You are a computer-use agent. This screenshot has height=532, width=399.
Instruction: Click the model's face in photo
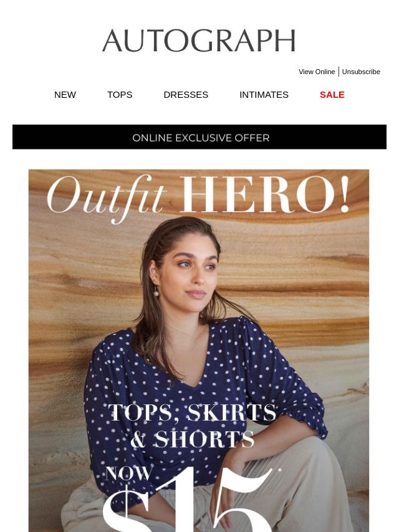point(193,272)
